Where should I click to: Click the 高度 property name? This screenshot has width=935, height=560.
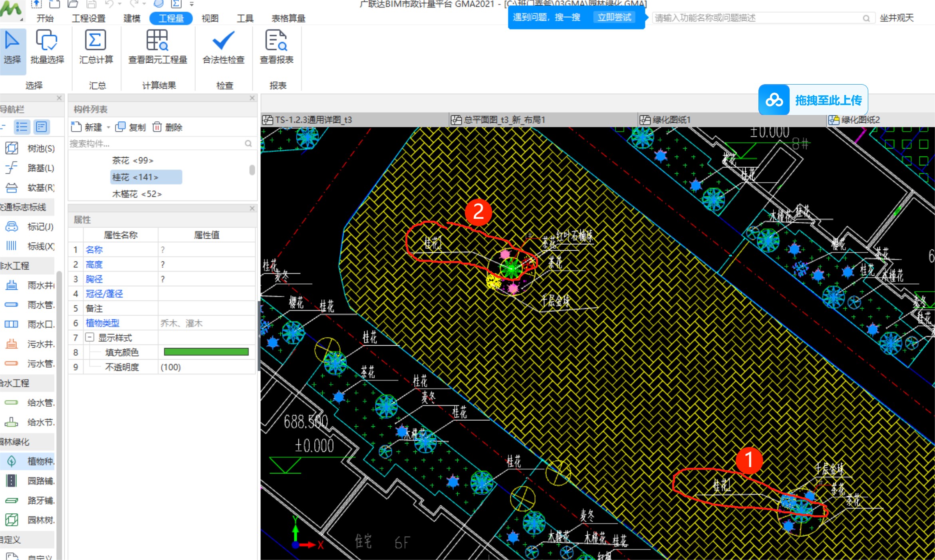point(94,264)
